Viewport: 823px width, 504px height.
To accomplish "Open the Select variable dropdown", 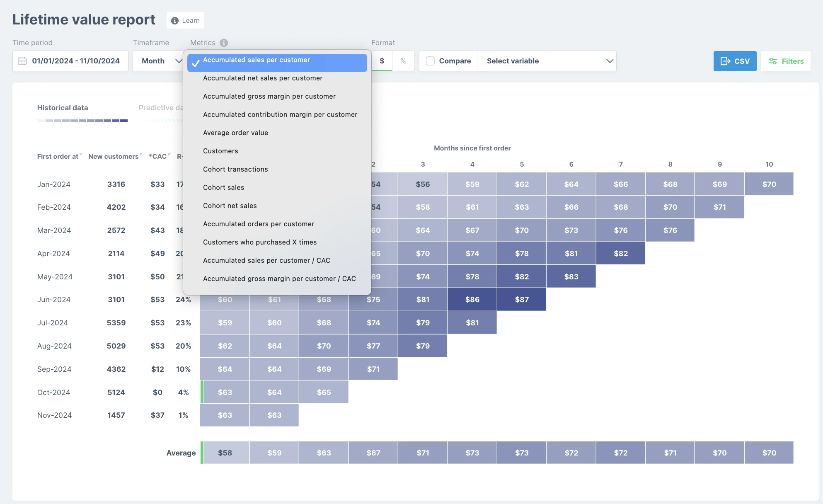I will click(547, 61).
